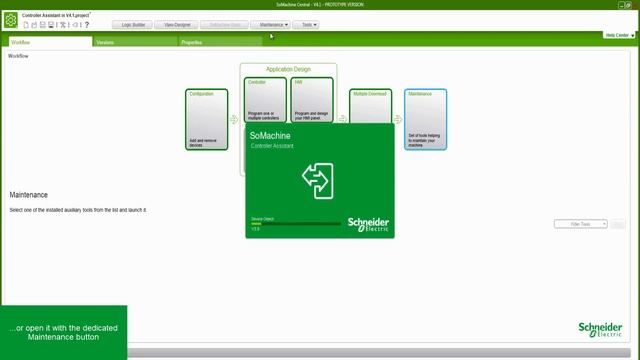Click the Controller Assistant project title text
The image size is (640, 360).
pos(56,15)
